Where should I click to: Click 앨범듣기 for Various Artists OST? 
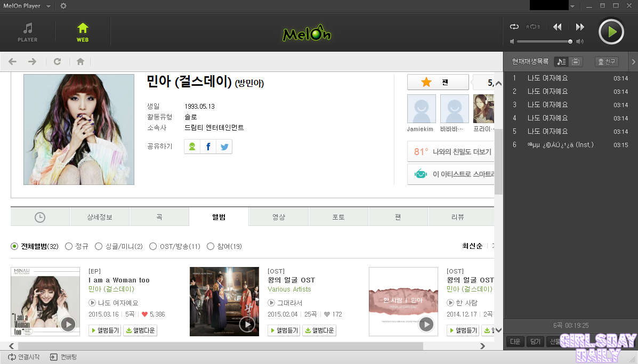[284, 330]
